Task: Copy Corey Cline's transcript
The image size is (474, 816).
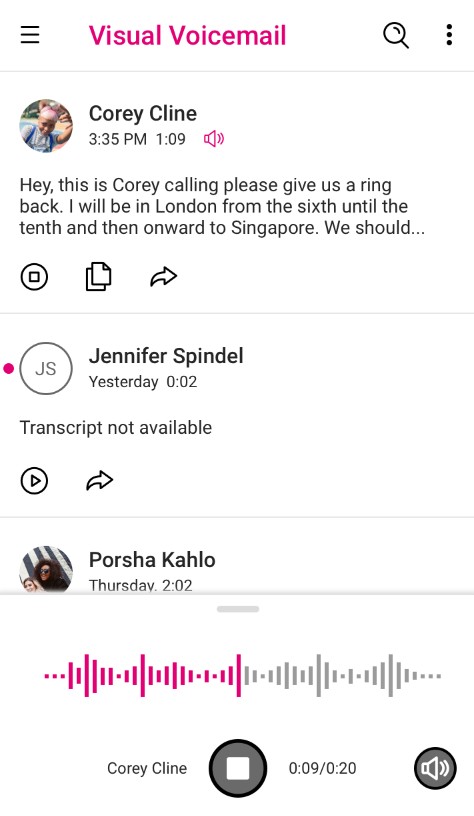Action: point(98,276)
